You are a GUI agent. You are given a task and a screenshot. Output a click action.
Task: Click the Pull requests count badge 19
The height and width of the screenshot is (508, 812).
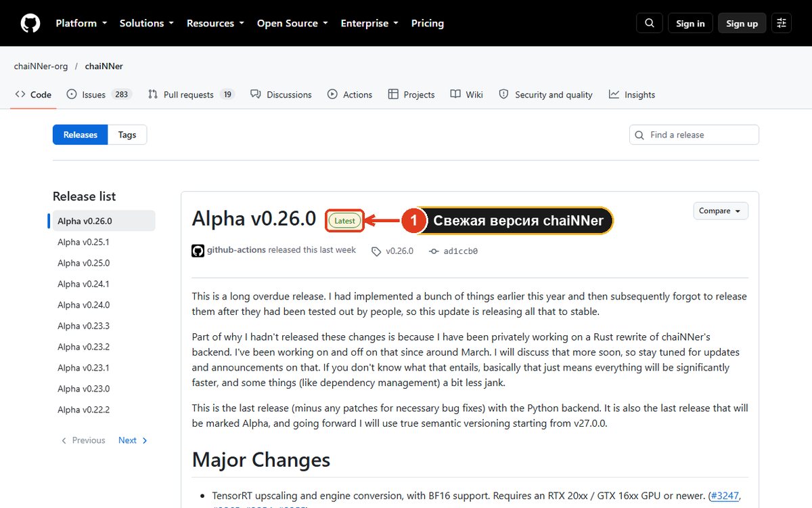point(227,95)
